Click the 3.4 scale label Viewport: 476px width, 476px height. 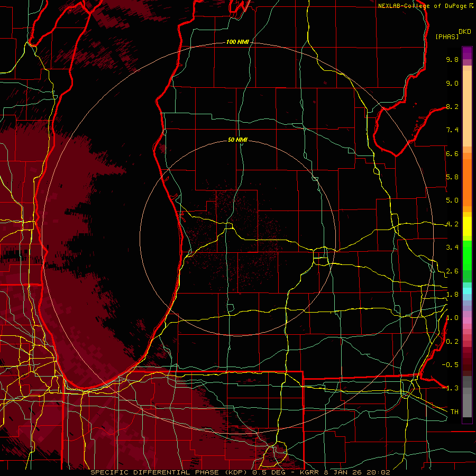pos(452,248)
